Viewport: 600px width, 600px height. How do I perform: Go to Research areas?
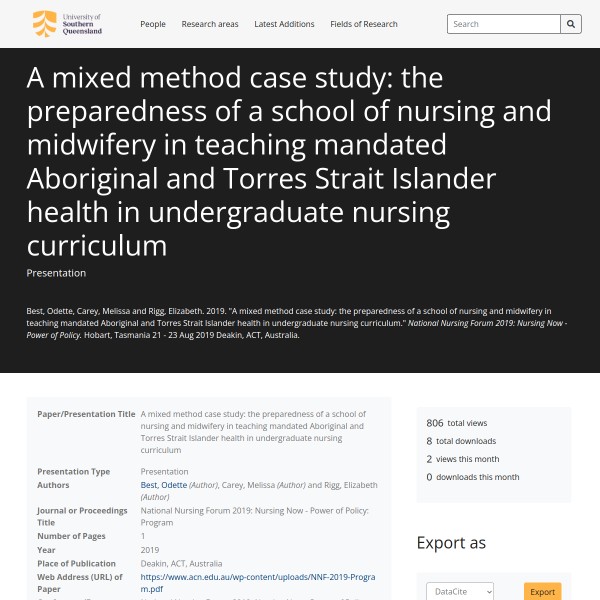210,24
